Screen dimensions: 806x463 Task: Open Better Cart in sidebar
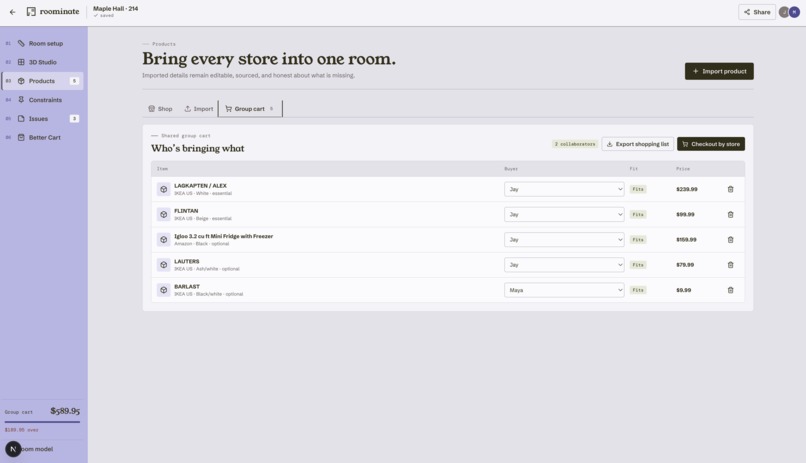[43, 137]
